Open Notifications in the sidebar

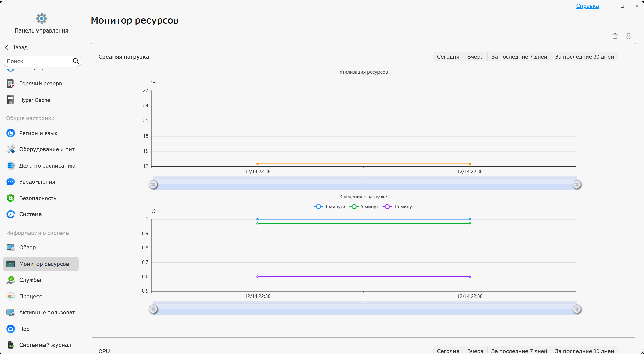[x=37, y=182]
